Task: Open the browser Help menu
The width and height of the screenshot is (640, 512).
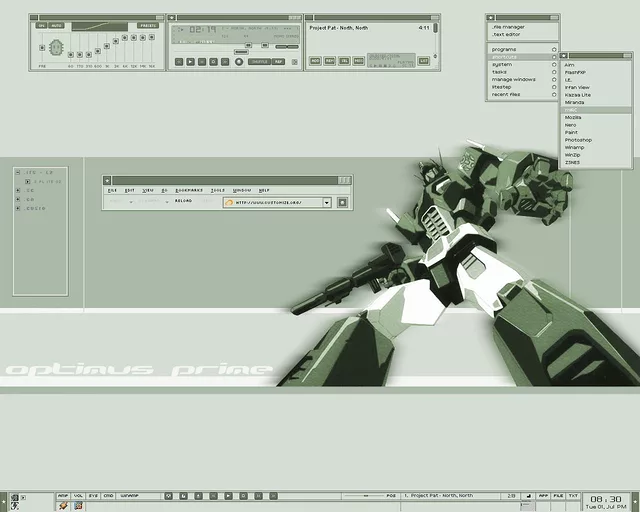Action: click(x=264, y=190)
